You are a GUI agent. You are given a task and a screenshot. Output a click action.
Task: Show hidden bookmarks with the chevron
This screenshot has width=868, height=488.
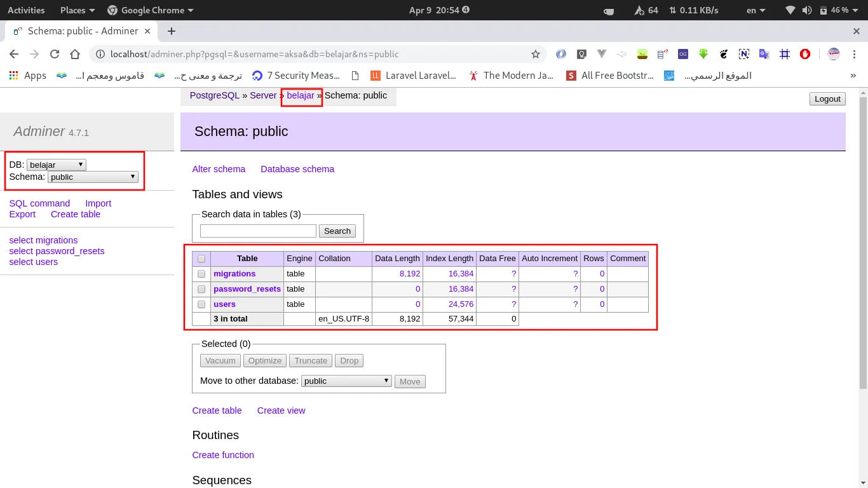853,75
